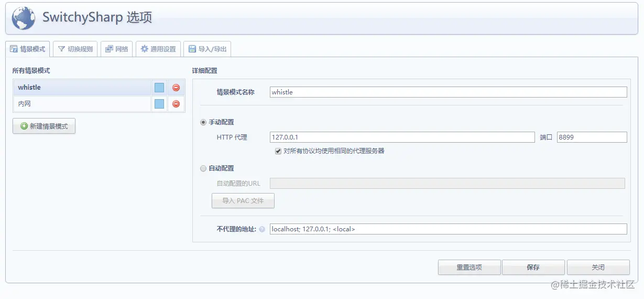Select the 内网 profile row
The image size is (644, 299).
[82, 104]
